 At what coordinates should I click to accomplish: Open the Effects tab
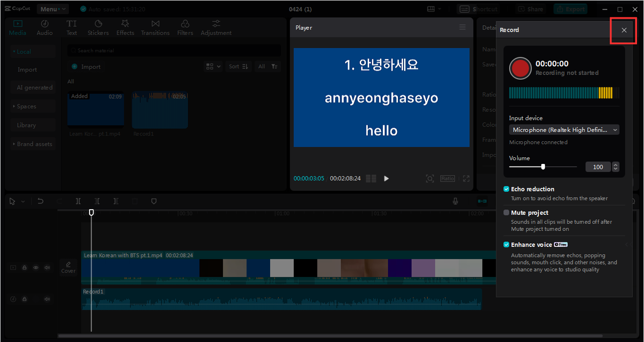tap(125, 28)
